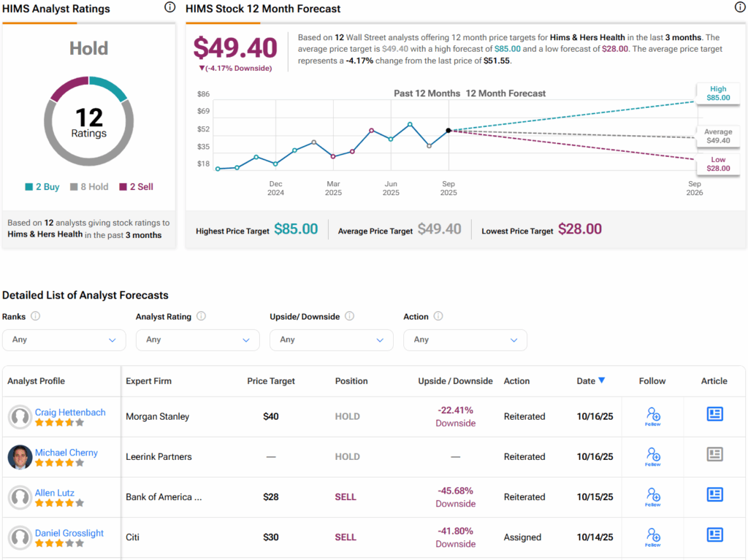Open Daniel Grosslight analyst profile

pos(69,533)
